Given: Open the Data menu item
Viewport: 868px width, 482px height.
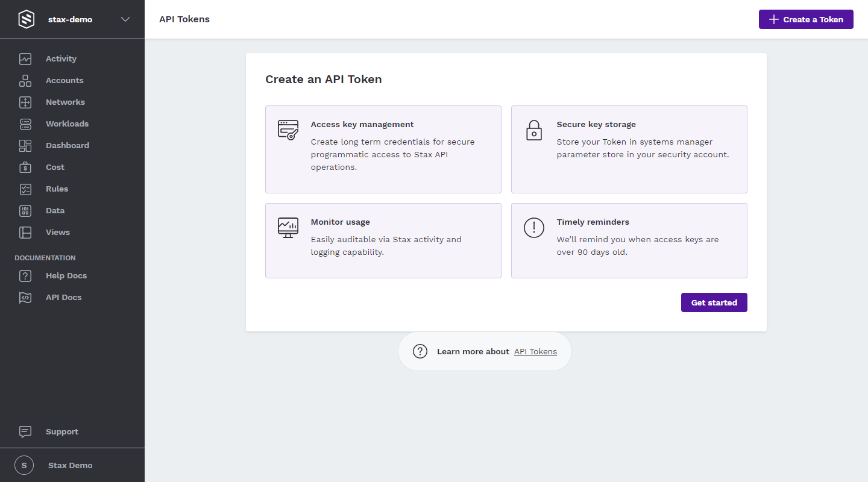Looking at the screenshot, I should (55, 211).
